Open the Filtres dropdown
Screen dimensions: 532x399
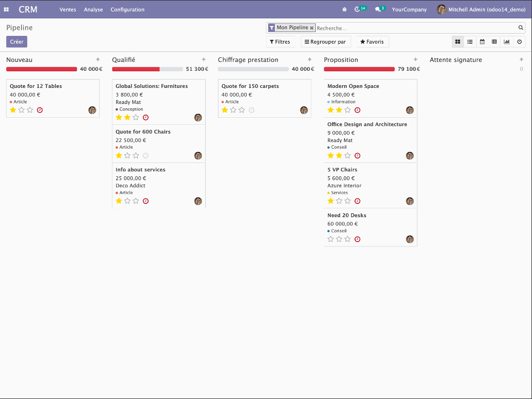[x=280, y=42]
